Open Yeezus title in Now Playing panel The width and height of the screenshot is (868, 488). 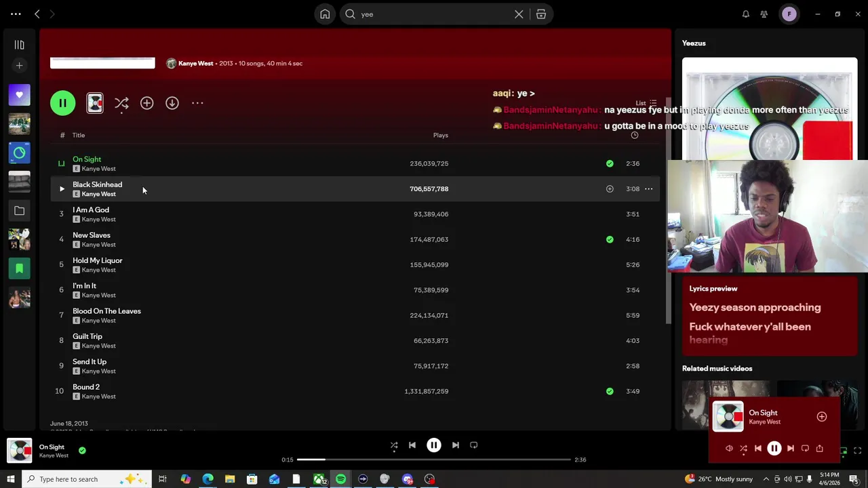[694, 43]
